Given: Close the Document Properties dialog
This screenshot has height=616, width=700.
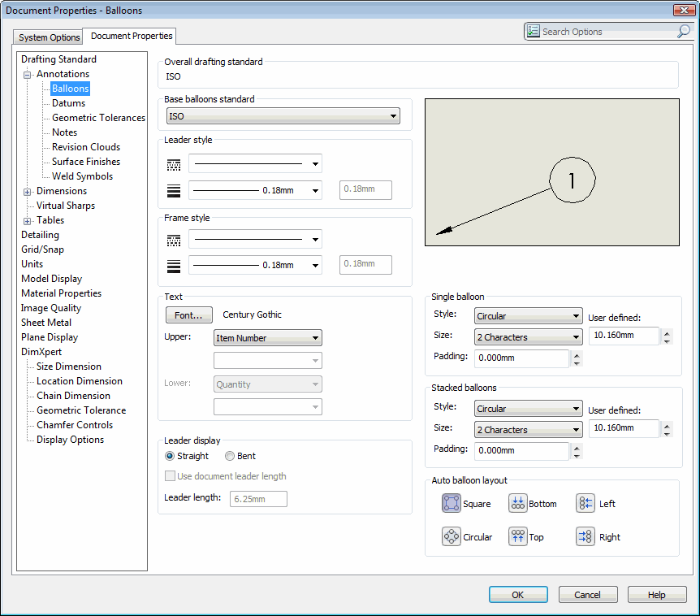Looking at the screenshot, I should tap(684, 10).
